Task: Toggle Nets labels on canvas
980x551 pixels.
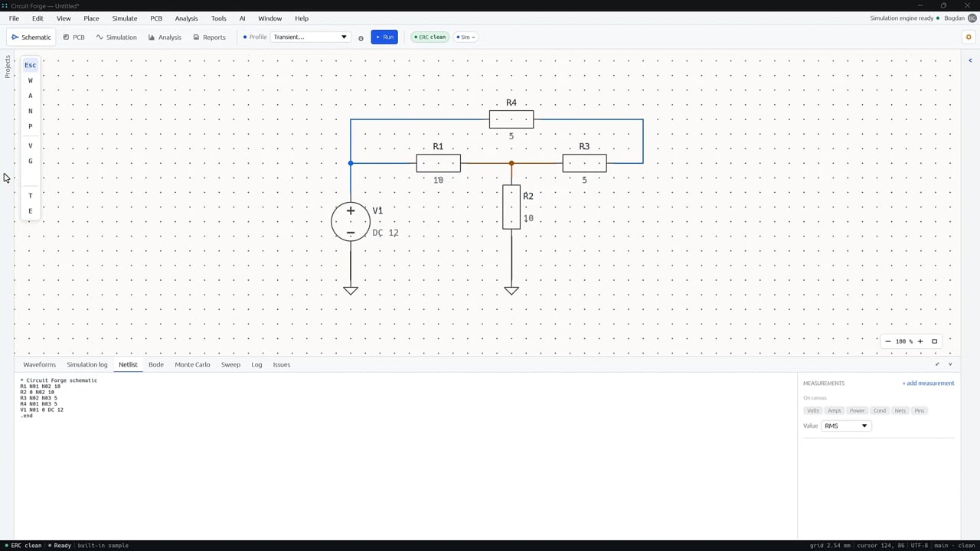Action: (x=900, y=411)
